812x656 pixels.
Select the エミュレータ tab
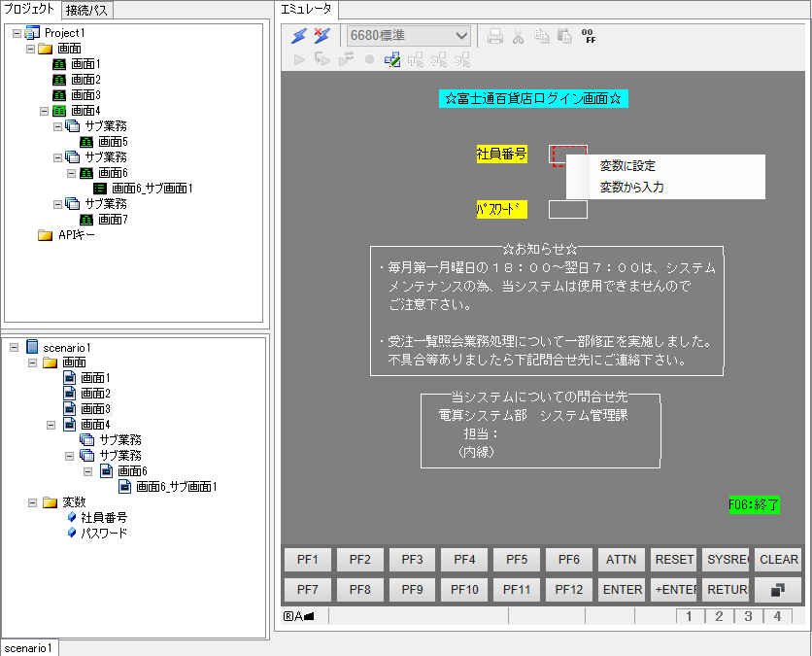[x=306, y=9]
